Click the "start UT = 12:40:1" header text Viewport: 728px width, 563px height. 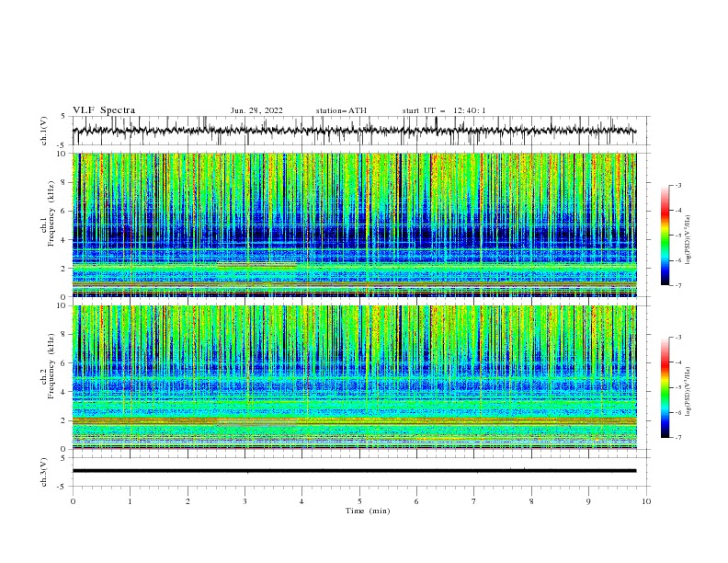444,110
